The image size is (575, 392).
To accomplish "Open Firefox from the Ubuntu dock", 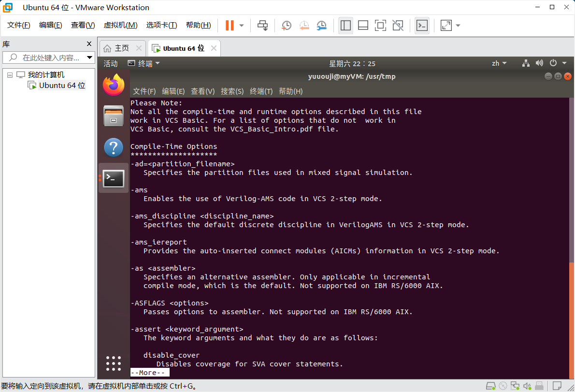I will (x=113, y=85).
